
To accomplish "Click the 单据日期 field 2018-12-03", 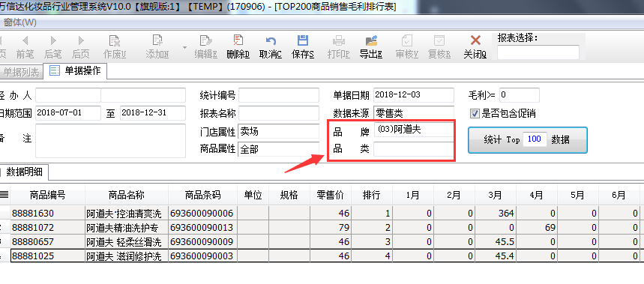I will 414,95.
